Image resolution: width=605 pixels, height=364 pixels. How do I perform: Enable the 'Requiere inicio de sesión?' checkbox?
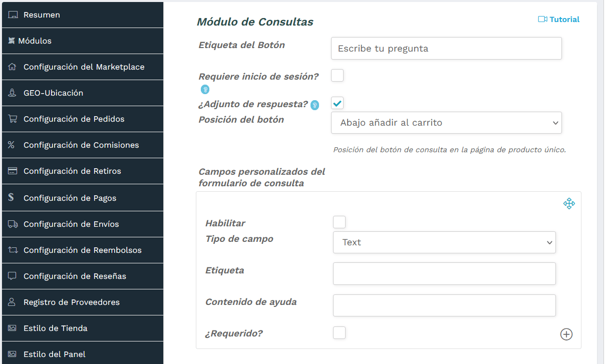click(x=337, y=76)
